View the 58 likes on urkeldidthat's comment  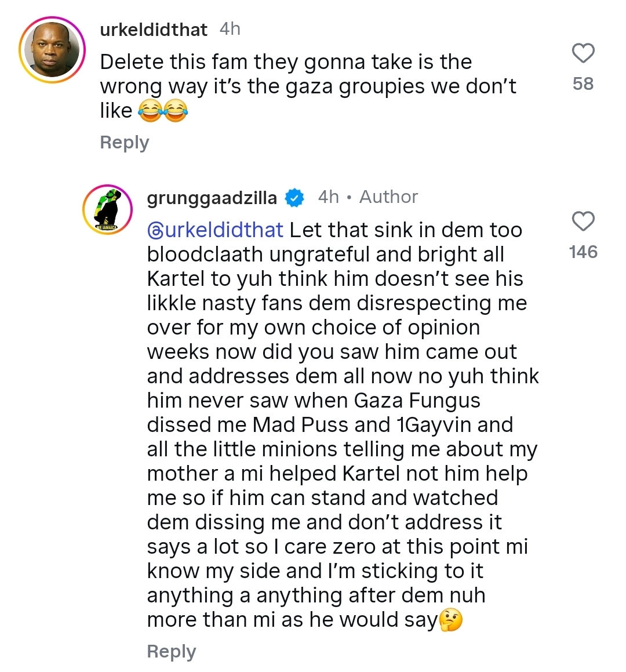point(583,84)
